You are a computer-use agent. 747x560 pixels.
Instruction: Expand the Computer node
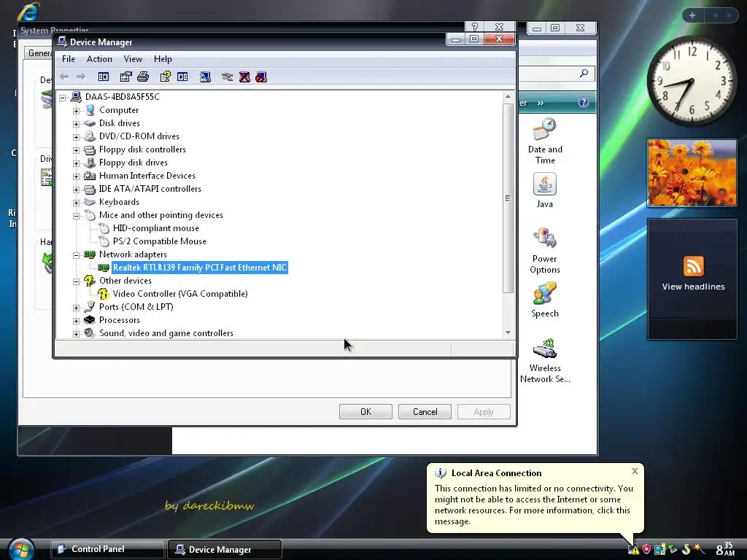tap(76, 111)
